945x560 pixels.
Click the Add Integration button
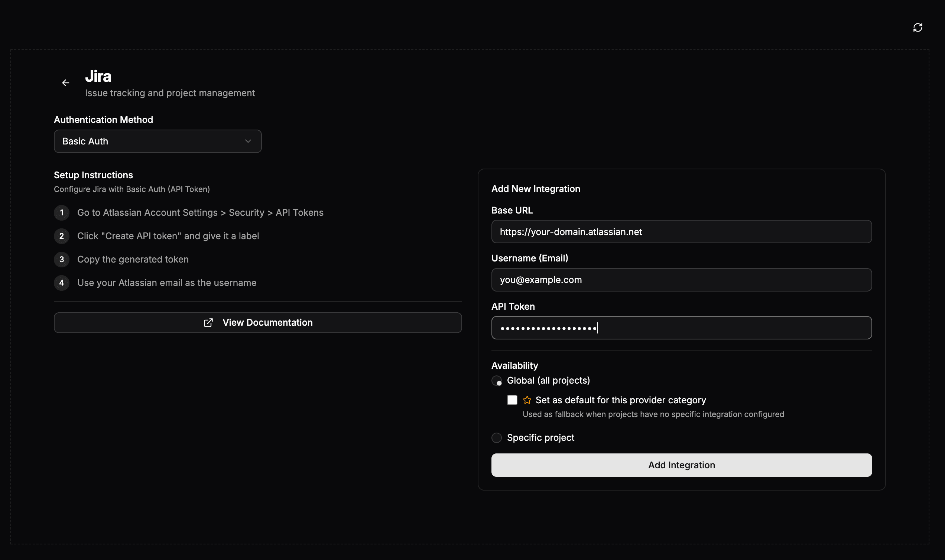(682, 465)
